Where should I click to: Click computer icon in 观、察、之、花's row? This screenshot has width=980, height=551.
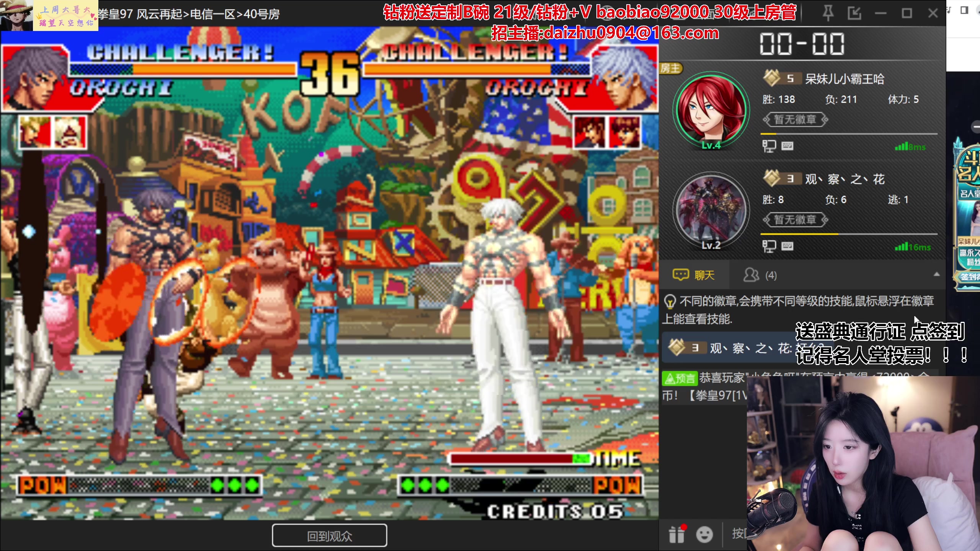pyautogui.click(x=769, y=246)
